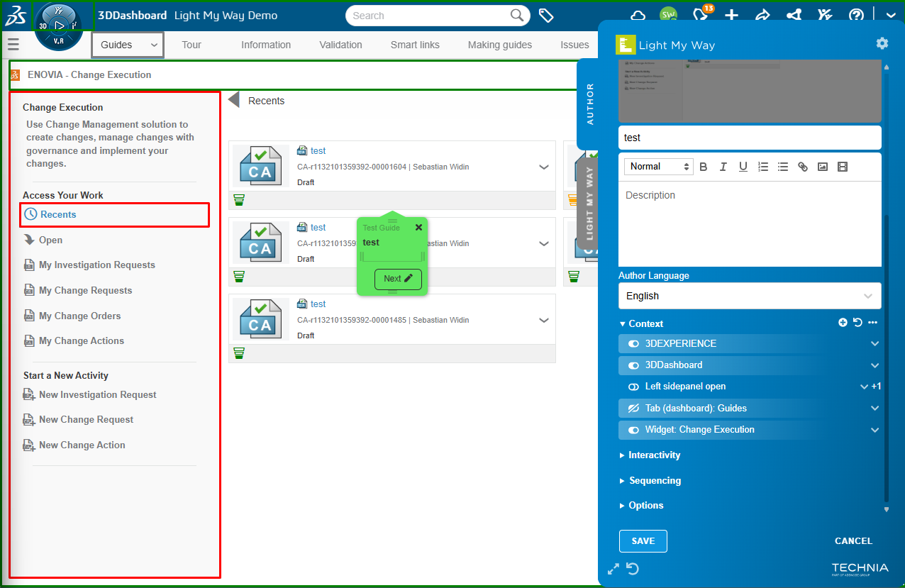The width and height of the screenshot is (905, 588).
Task: Click the back arrow beside Recents heading
Action: coord(233,101)
